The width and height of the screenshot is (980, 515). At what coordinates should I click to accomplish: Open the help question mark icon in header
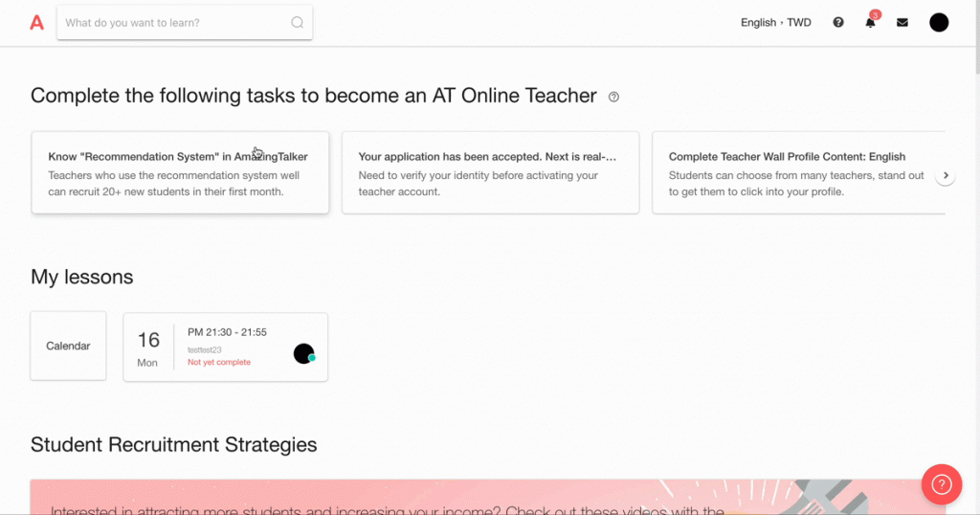[838, 23]
